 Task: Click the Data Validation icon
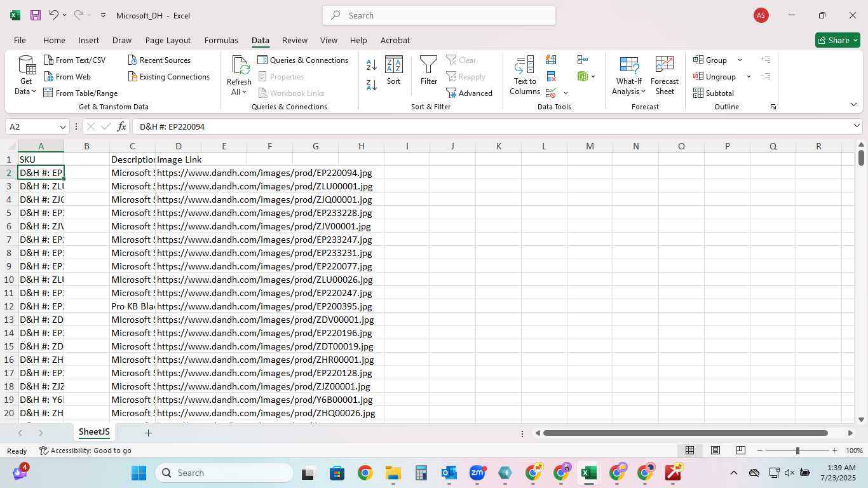[550, 93]
